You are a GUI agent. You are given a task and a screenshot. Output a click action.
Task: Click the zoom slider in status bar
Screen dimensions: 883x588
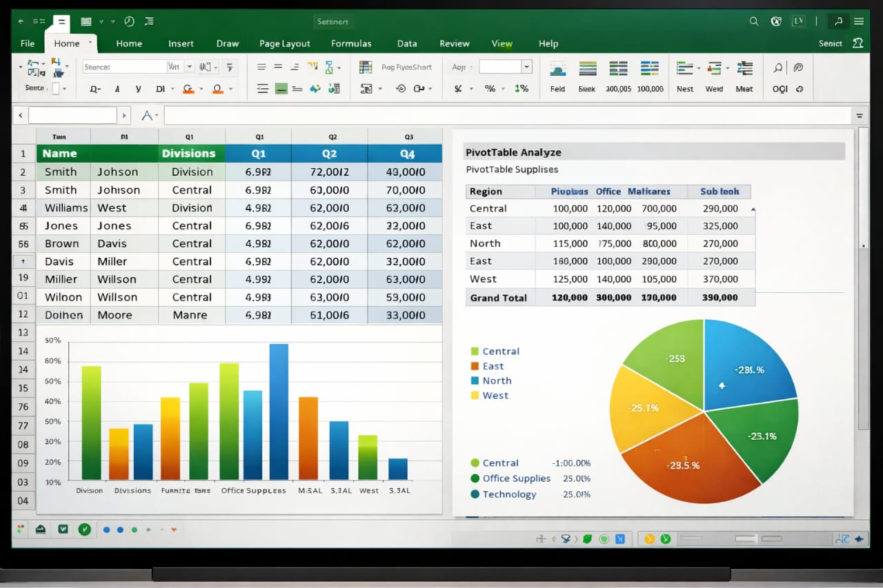coord(748,538)
